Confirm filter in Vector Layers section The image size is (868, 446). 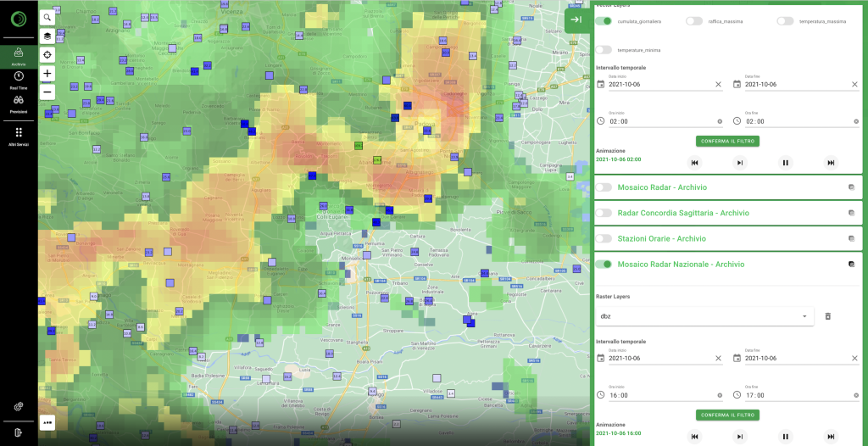coord(727,142)
